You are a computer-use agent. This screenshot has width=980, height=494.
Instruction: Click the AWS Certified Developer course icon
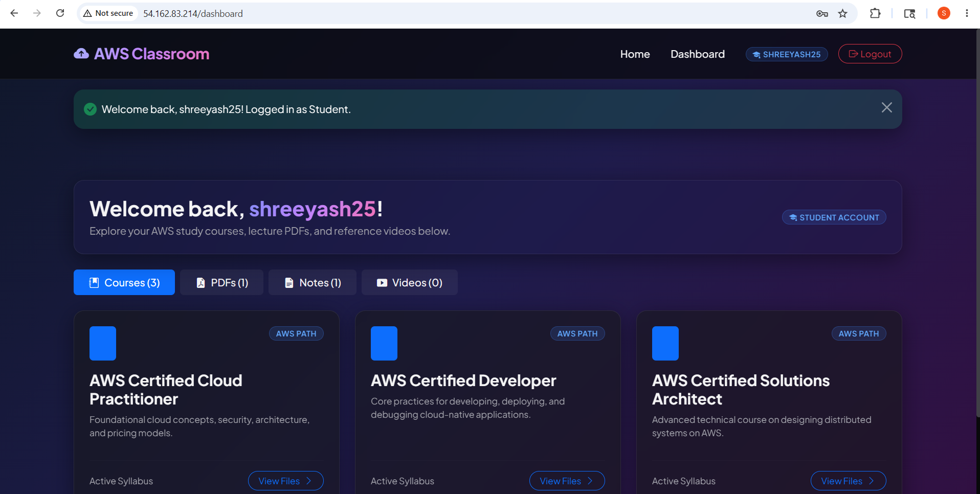click(384, 343)
